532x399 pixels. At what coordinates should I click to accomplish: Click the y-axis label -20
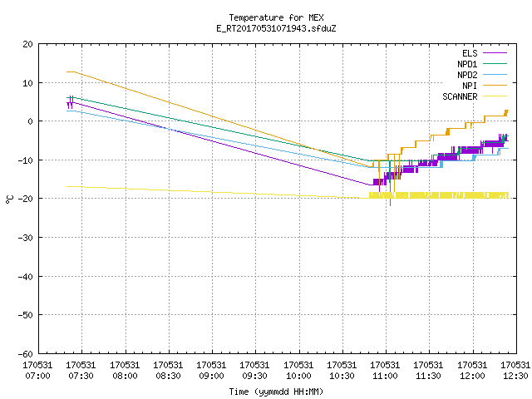coord(26,199)
